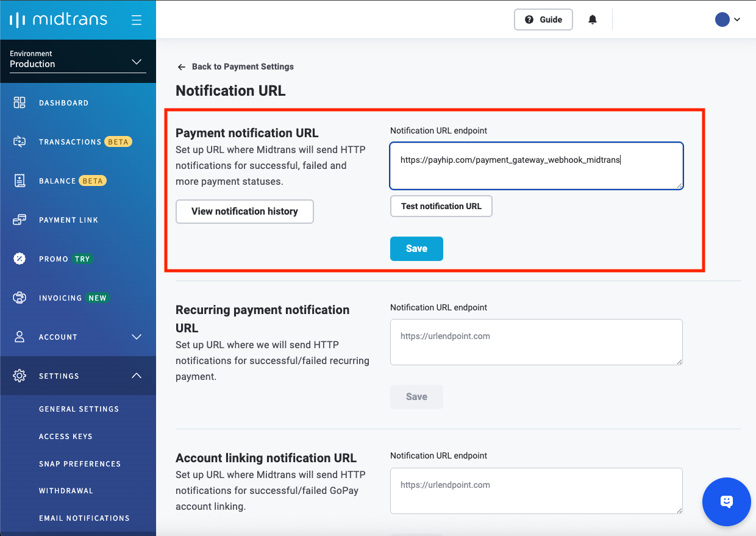
Task: Open General Settings submenu item
Action: click(79, 409)
